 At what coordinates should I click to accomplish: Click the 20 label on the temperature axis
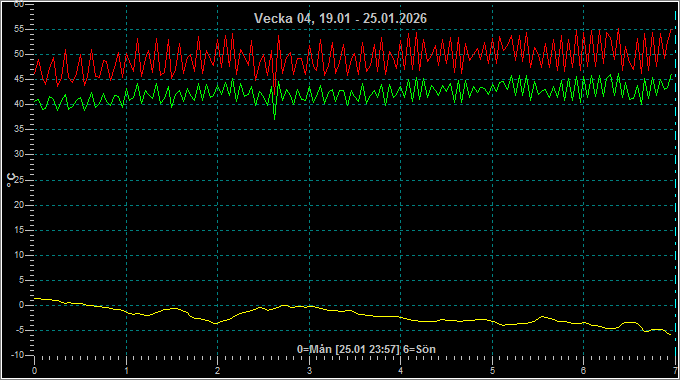pos(19,205)
